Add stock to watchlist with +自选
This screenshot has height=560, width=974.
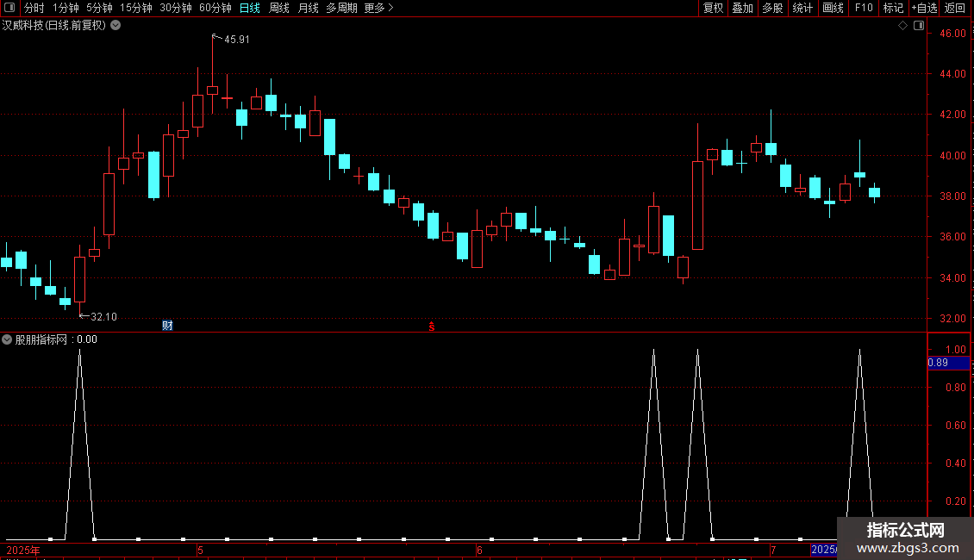(924, 8)
